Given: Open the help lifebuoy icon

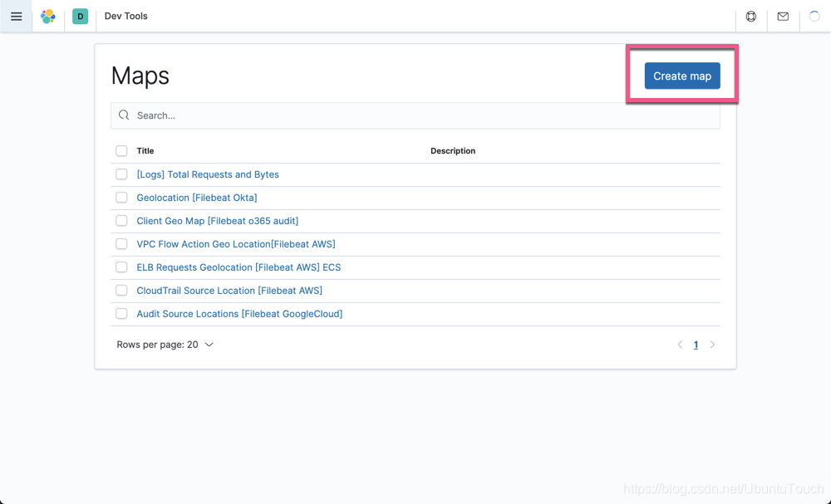Looking at the screenshot, I should [751, 17].
